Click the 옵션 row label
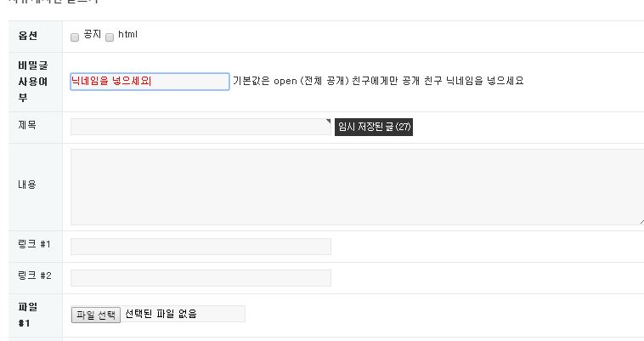 pos(27,36)
